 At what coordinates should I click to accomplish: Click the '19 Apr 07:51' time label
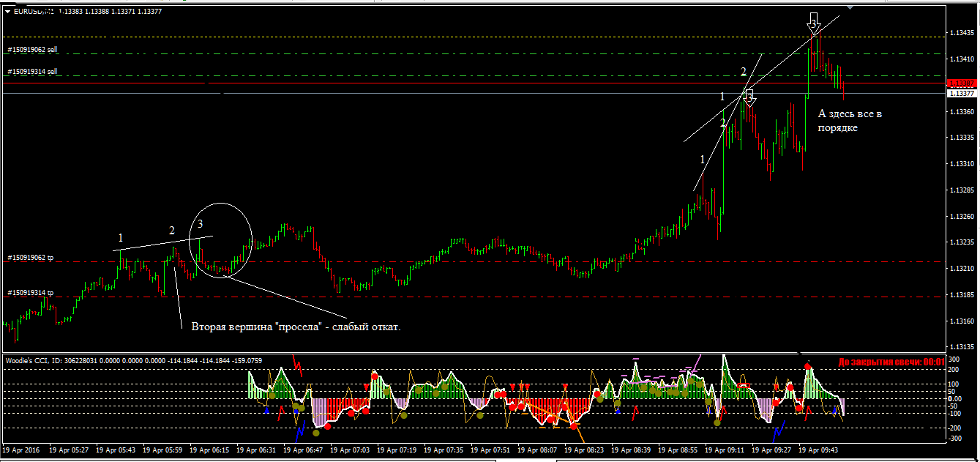coord(490,450)
